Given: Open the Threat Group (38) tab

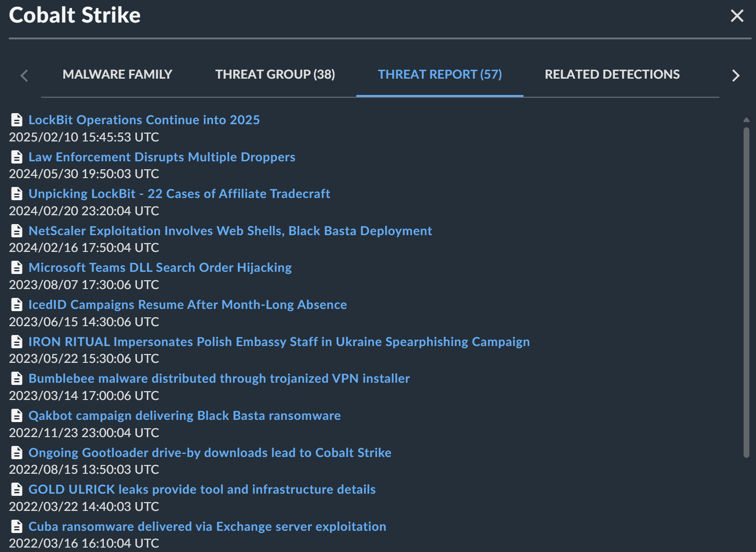Looking at the screenshot, I should (x=275, y=74).
